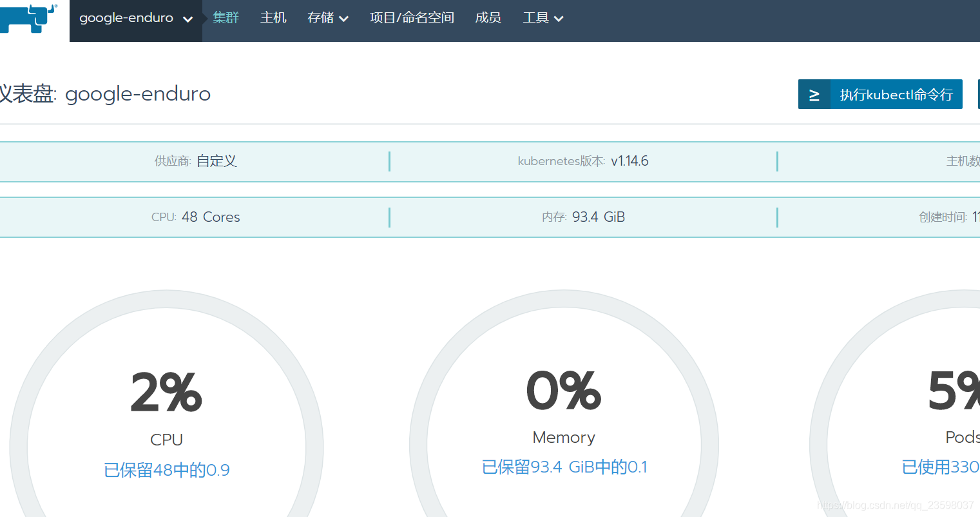Screen dimensions: 980x517
Task: Click the 创建时间 label
Action: tap(943, 217)
